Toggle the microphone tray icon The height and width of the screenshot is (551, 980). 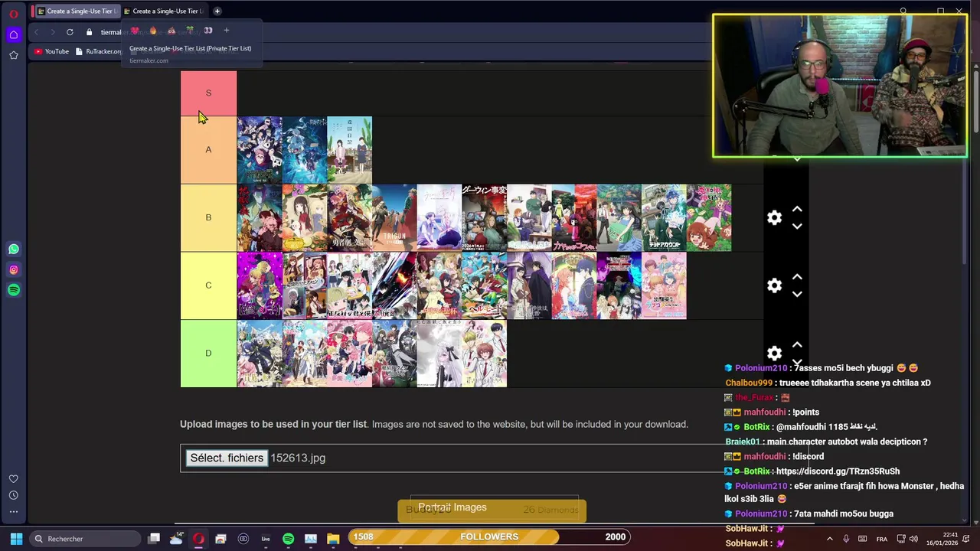click(x=846, y=539)
